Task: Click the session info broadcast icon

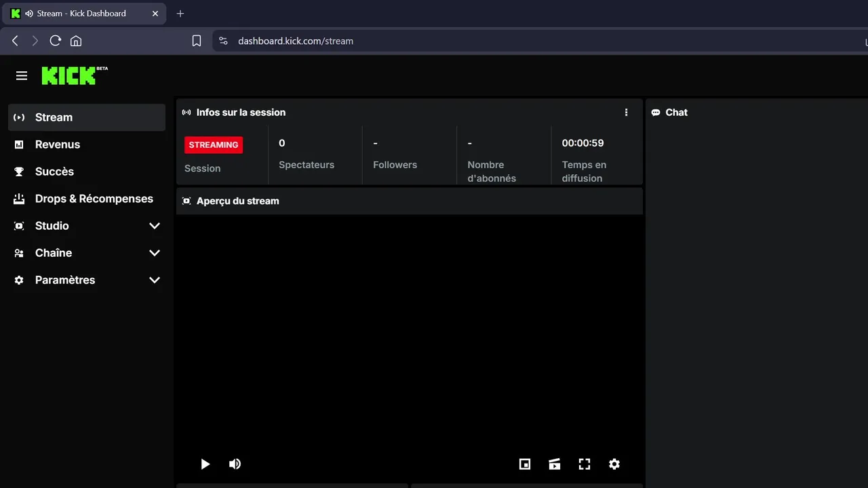Action: (186, 113)
